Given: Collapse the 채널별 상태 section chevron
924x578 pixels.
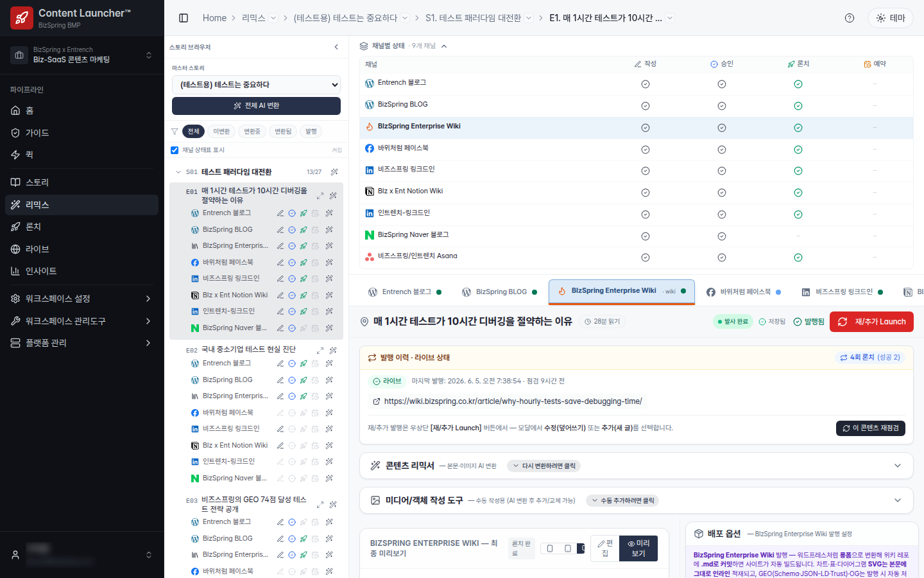Looking at the screenshot, I should pyautogui.click(x=444, y=46).
